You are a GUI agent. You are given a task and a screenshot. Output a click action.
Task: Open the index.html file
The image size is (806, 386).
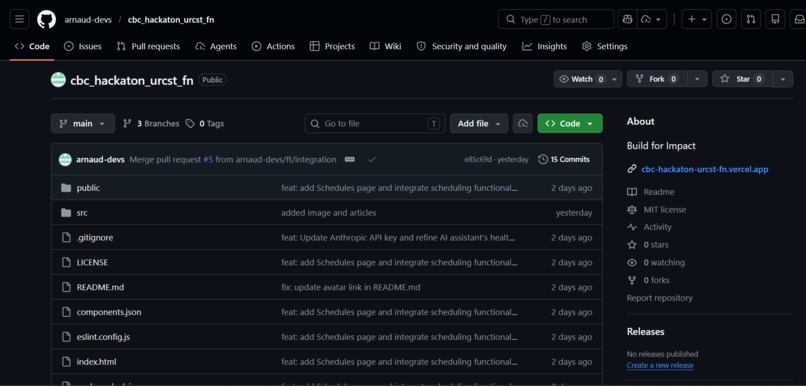click(x=96, y=362)
